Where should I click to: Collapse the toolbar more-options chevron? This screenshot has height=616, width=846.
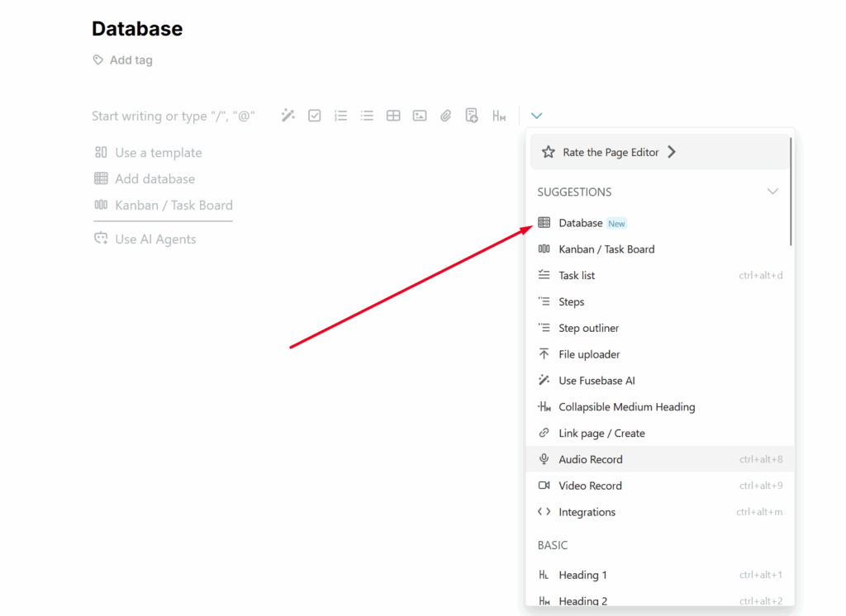(536, 116)
